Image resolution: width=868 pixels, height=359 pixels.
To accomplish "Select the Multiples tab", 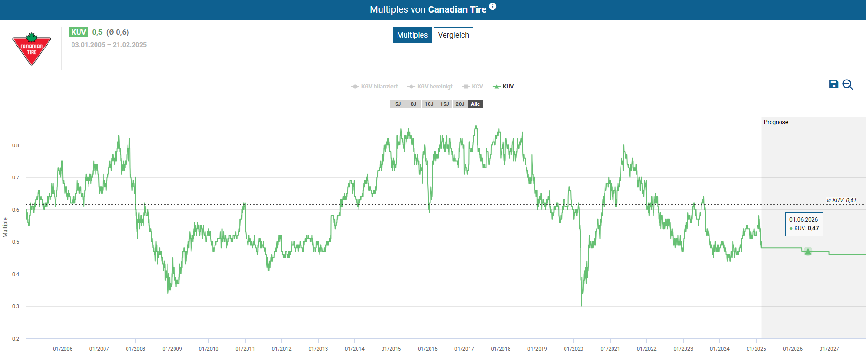I will click(412, 35).
